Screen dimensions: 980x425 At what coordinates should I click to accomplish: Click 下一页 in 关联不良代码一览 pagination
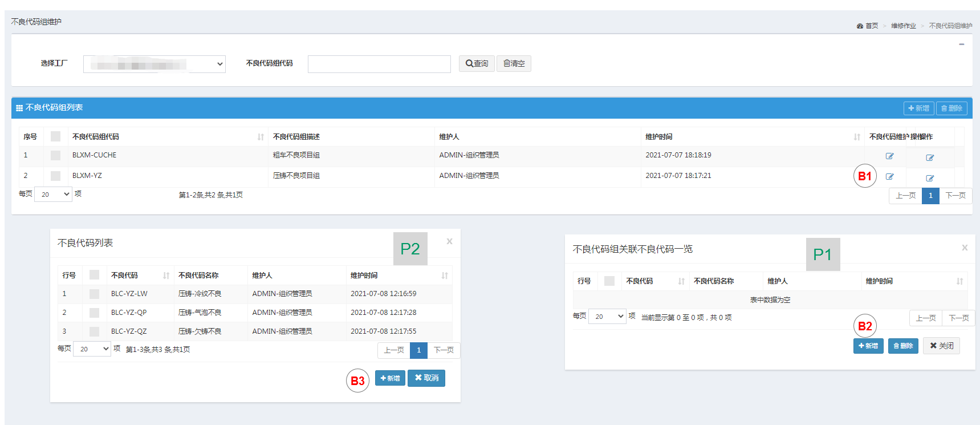point(959,318)
